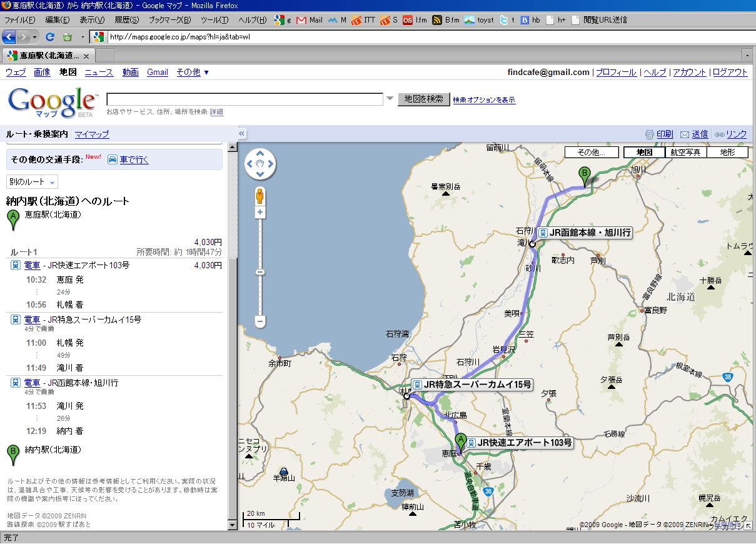The image size is (756, 544).
Task: Reload the page
Action: [x=50, y=37]
